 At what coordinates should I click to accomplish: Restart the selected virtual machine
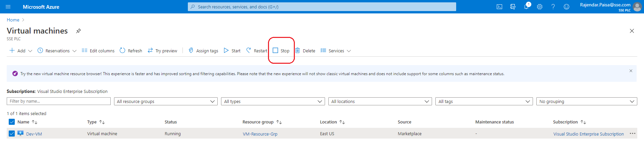257,51
